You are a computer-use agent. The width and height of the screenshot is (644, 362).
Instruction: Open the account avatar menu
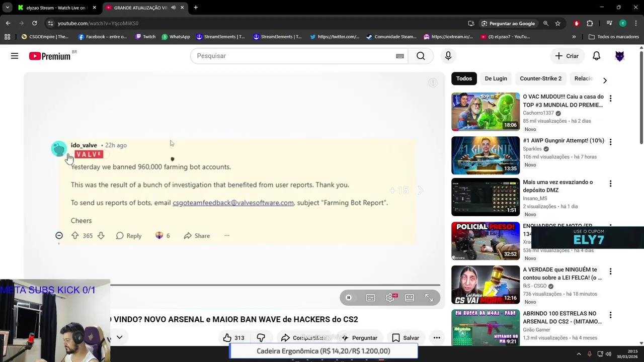[620, 56]
